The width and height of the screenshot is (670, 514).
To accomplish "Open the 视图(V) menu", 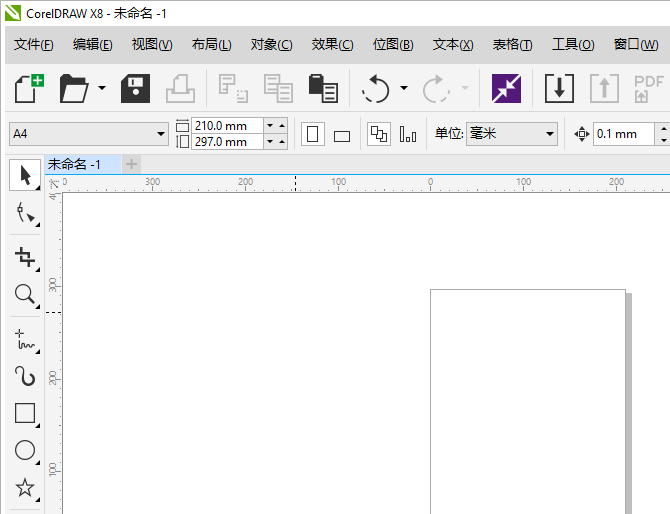I will point(152,44).
